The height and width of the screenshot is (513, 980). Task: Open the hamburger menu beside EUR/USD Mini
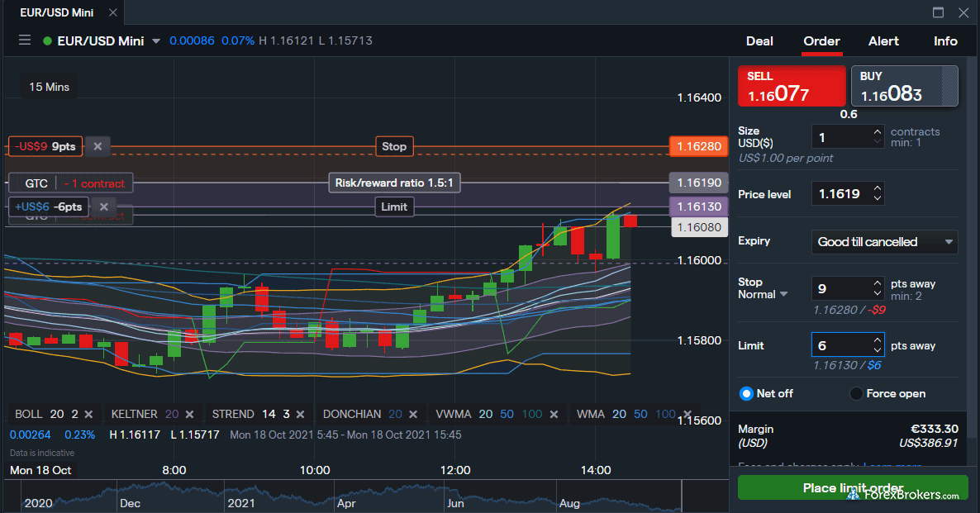[x=25, y=40]
